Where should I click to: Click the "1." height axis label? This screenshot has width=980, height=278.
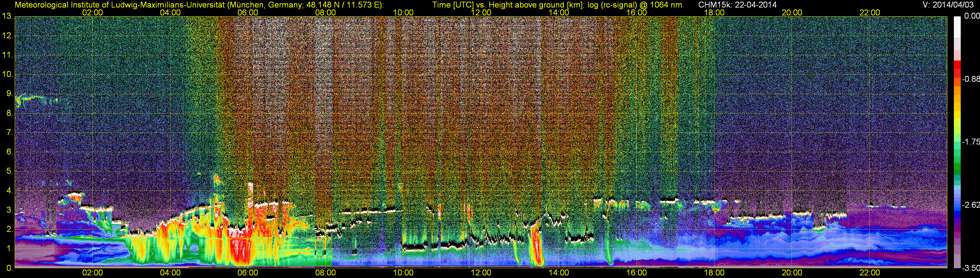pos(9,249)
